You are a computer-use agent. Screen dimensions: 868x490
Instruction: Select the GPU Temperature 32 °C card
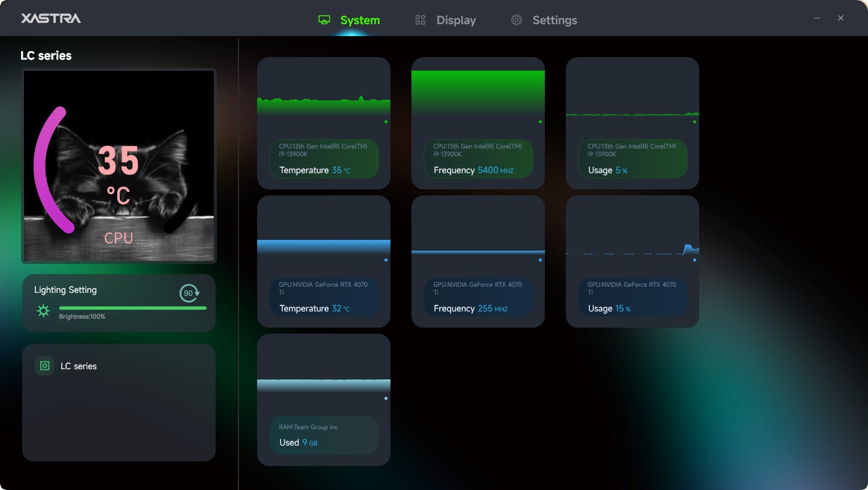(x=324, y=262)
